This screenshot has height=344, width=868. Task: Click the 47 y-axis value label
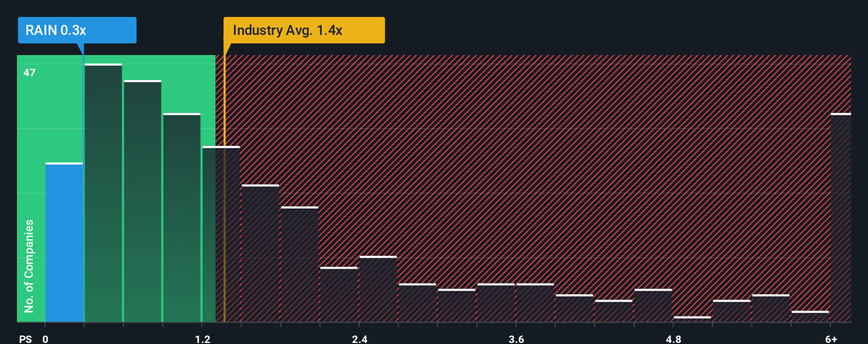point(30,73)
